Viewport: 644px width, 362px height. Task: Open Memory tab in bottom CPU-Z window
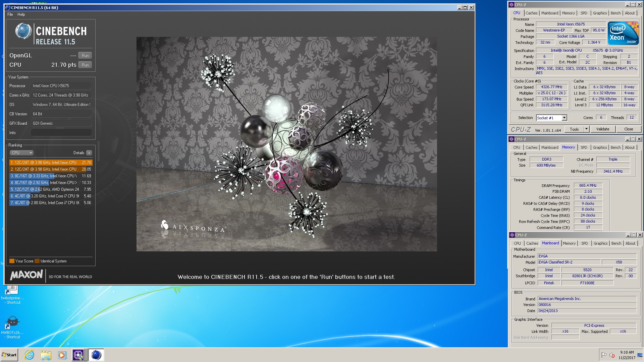point(569,243)
